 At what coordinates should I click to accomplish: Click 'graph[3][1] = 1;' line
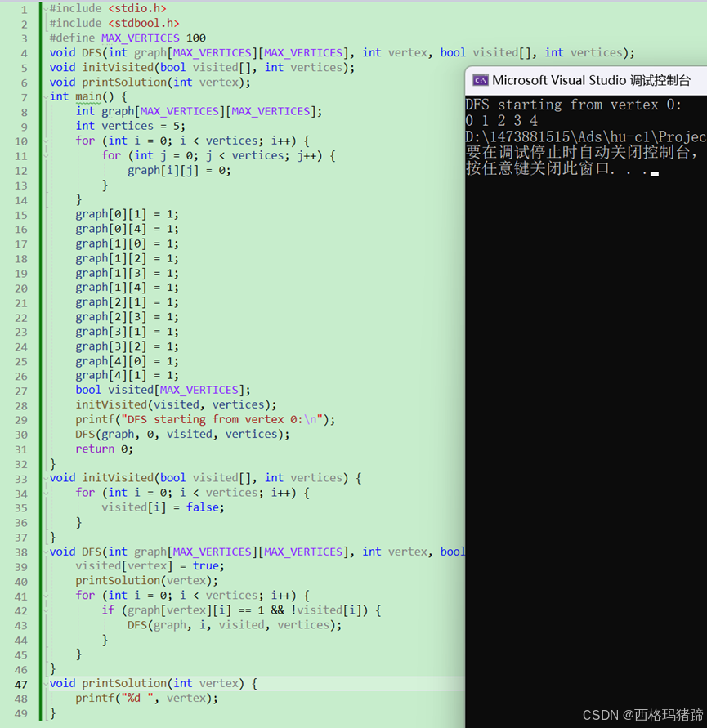[x=127, y=332]
